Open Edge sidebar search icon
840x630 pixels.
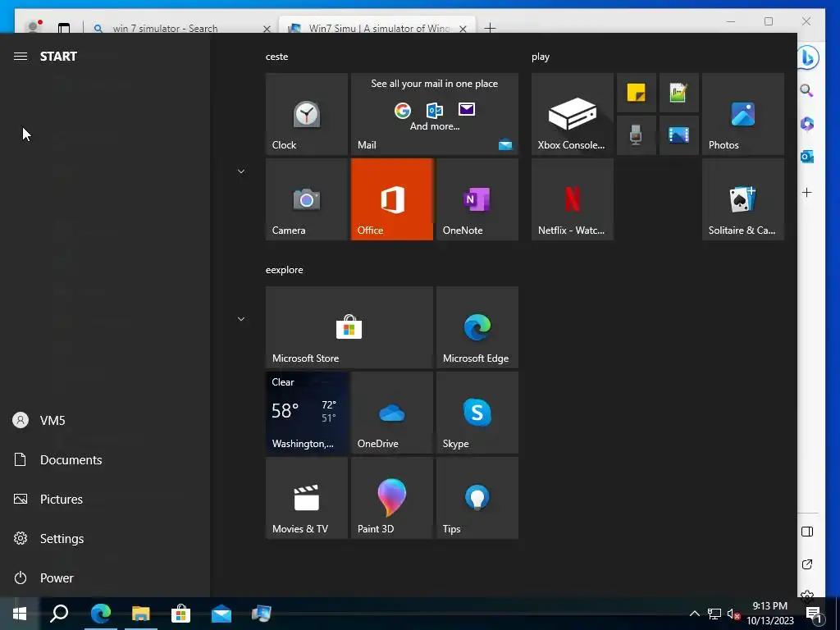pos(807,90)
